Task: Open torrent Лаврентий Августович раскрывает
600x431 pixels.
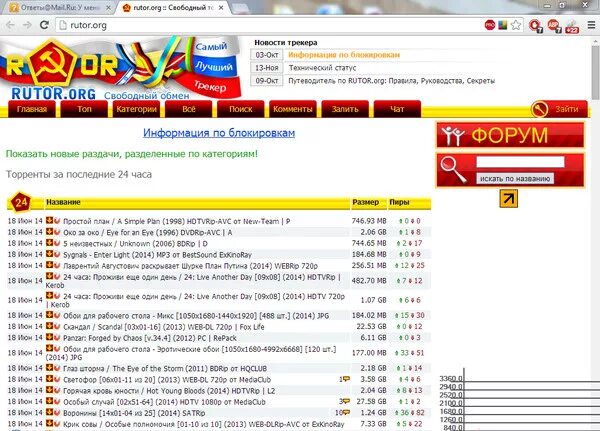Action: tap(190, 266)
